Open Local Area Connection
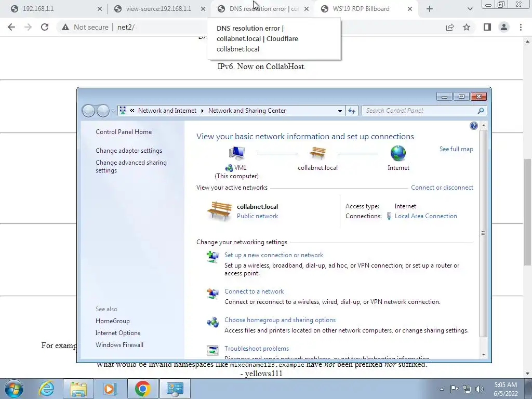532x399 pixels. tap(426, 216)
